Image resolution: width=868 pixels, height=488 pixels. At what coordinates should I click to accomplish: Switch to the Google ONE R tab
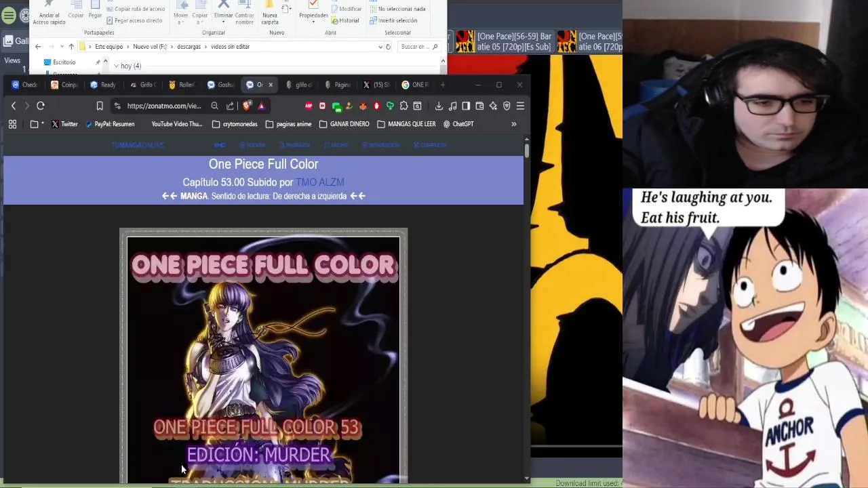tap(415, 85)
